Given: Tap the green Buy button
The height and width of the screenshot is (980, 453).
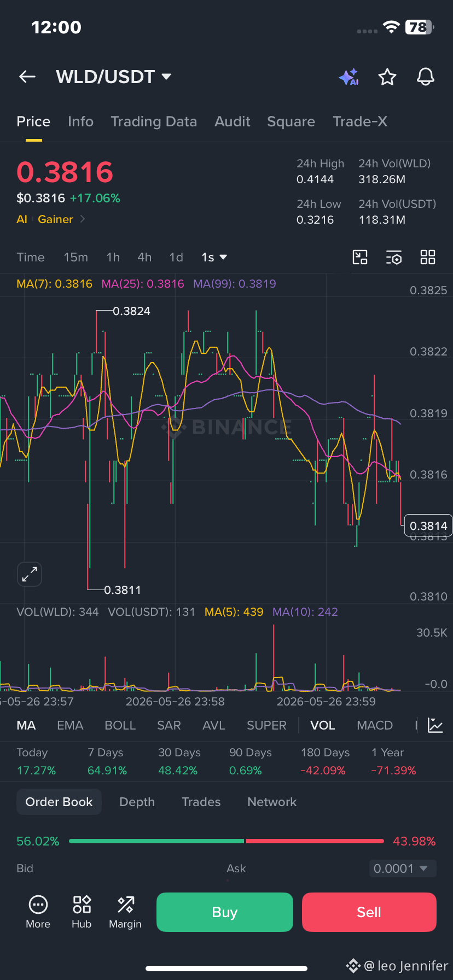Looking at the screenshot, I should 225,912.
